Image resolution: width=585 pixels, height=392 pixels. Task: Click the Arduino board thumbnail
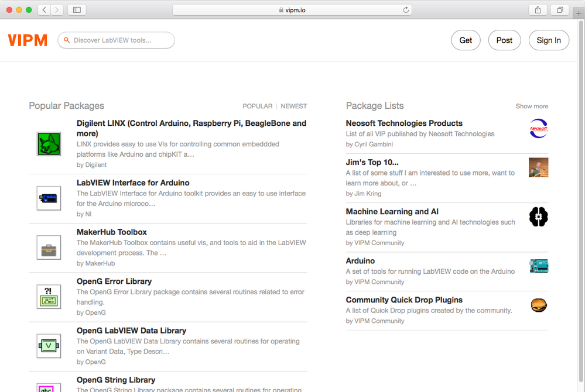click(538, 266)
